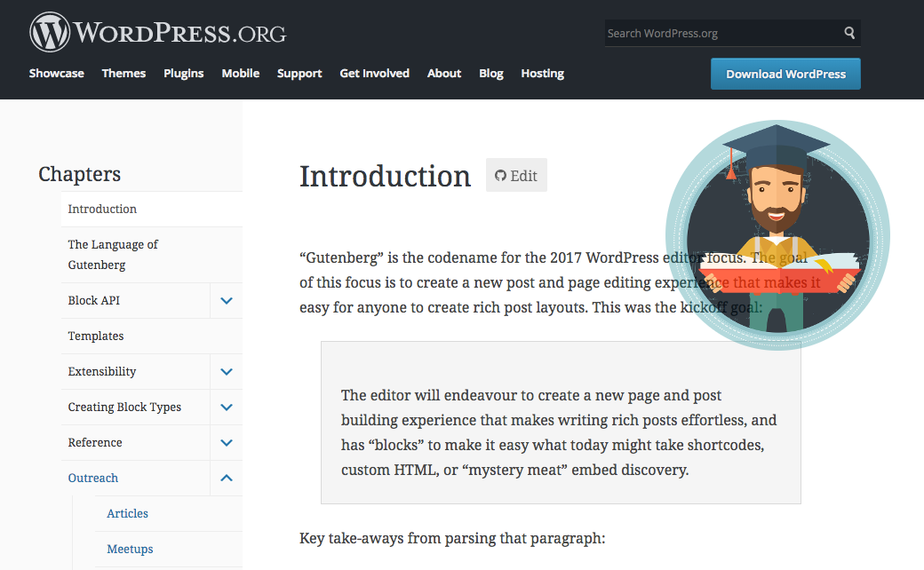924x570 pixels.
Task: Open the Articles sub-chapter
Action: point(127,513)
